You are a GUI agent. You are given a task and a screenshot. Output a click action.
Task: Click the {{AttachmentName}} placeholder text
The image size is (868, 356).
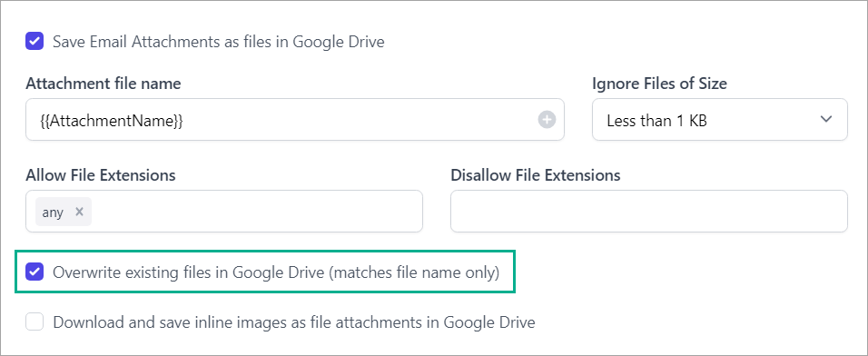[112, 120]
